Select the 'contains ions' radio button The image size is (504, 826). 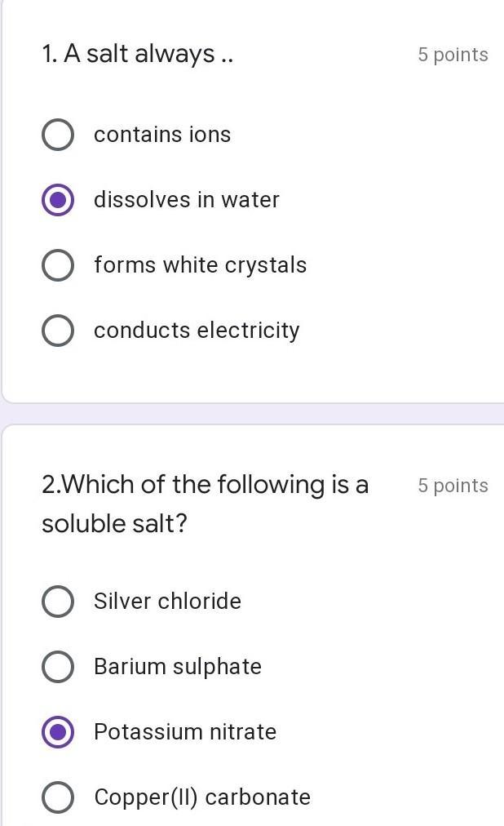point(57,135)
